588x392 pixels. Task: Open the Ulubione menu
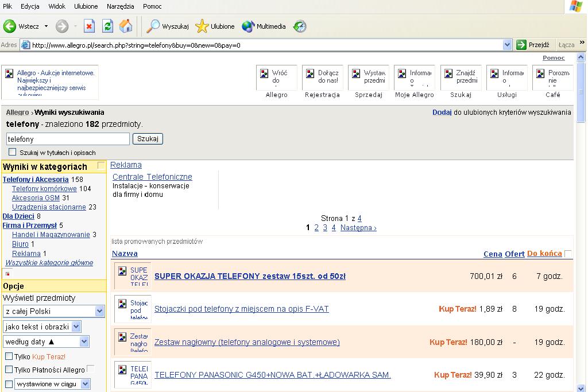tap(86, 6)
